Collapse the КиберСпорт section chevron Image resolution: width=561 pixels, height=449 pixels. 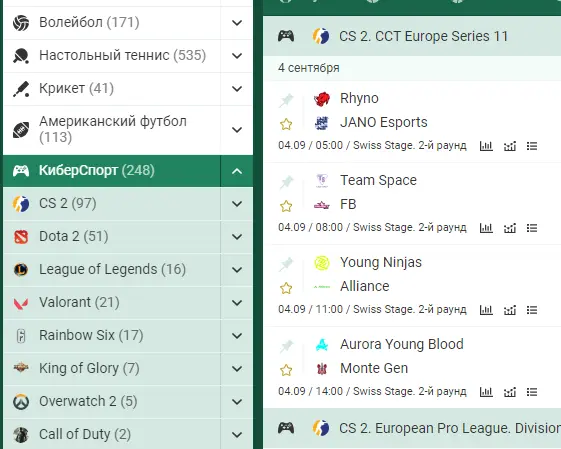(x=236, y=171)
